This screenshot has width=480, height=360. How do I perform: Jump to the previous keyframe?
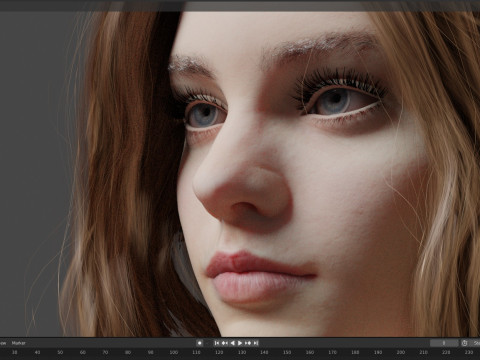225,343
